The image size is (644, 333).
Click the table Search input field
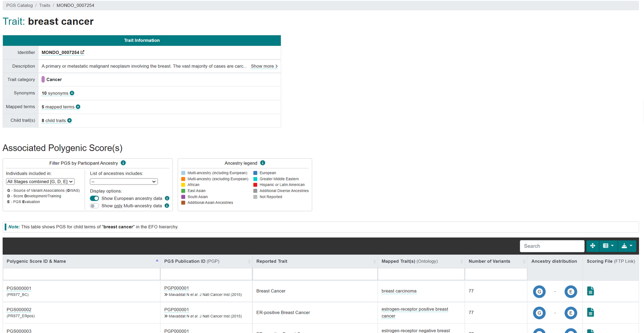click(x=552, y=246)
